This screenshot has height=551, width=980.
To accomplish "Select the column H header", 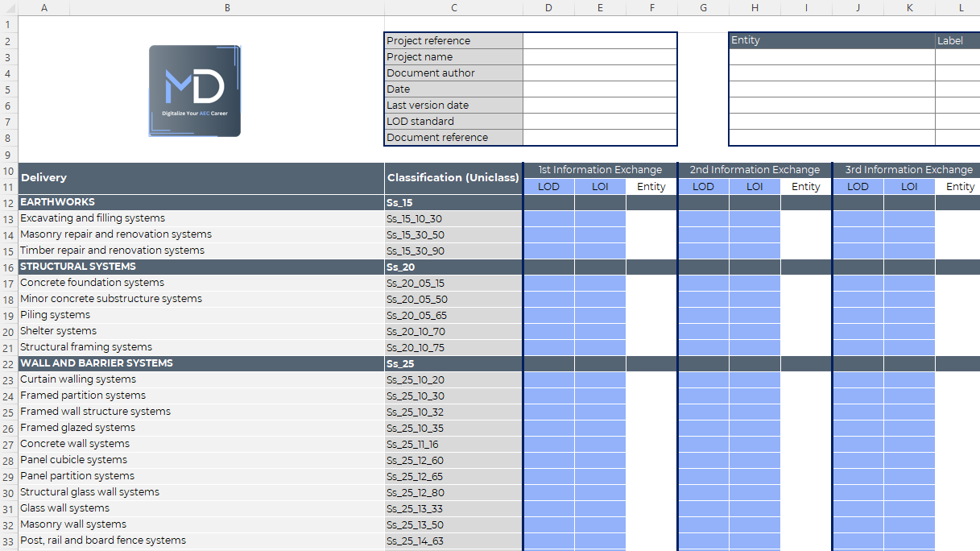I will pyautogui.click(x=755, y=7).
